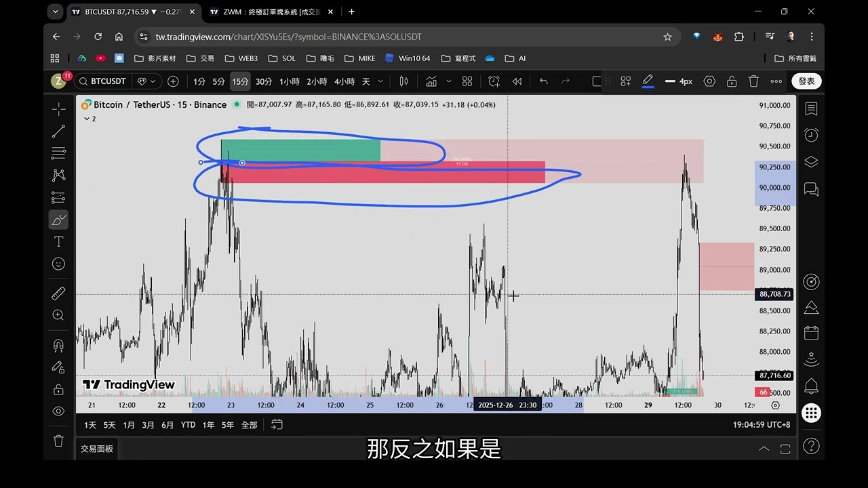The width and height of the screenshot is (868, 488).
Task: Select the 全部 date range
Action: [249, 425]
